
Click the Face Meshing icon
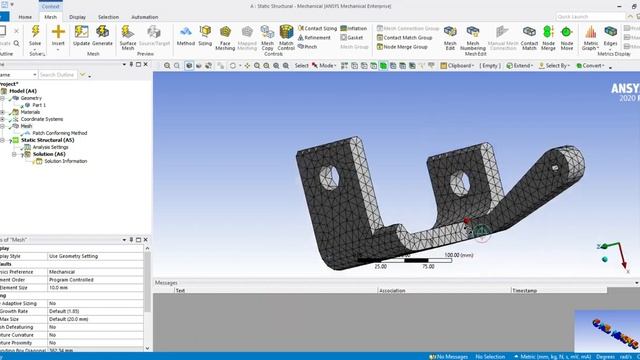225,32
